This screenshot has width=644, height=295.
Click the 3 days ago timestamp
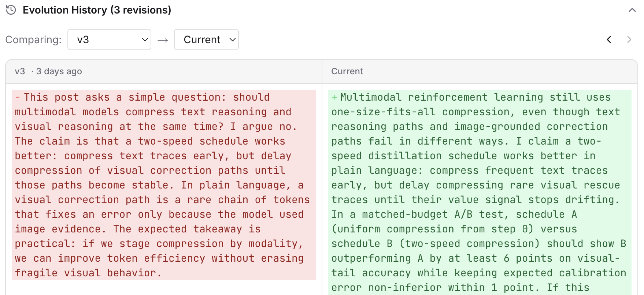pyautogui.click(x=59, y=71)
